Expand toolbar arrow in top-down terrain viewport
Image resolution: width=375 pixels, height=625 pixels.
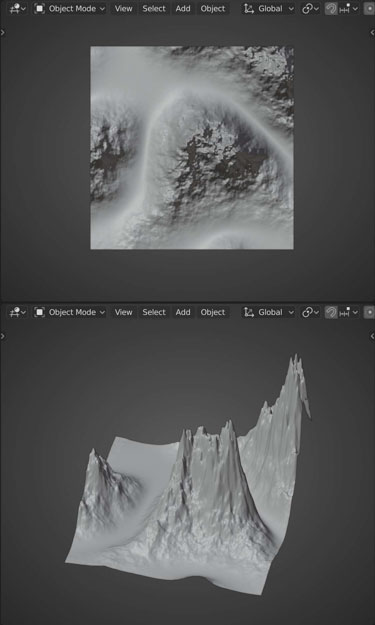(x=3, y=33)
